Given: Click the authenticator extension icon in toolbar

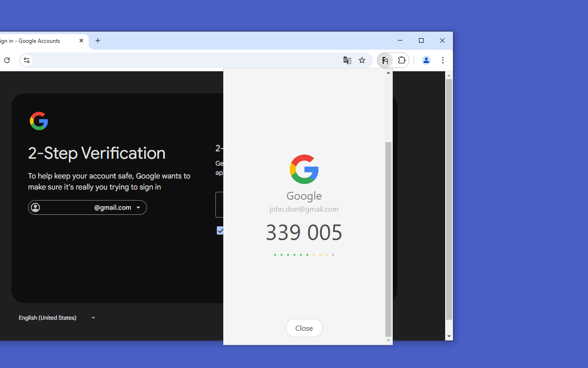Looking at the screenshot, I should 385,60.
